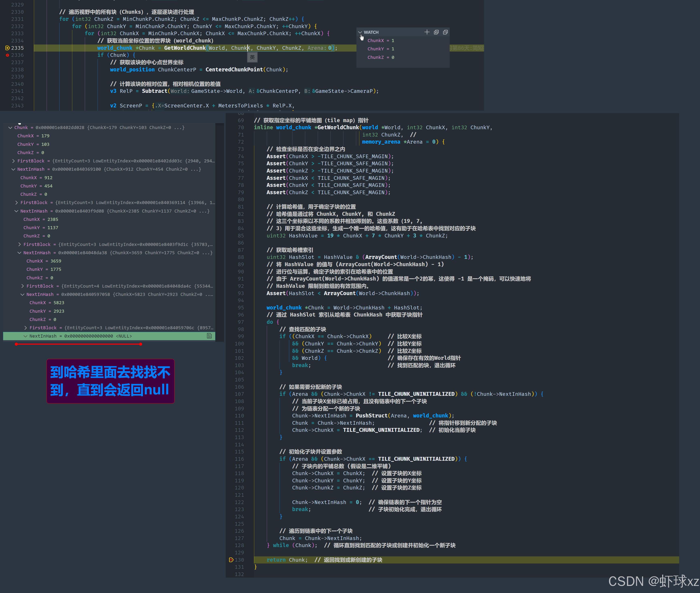
Task: Toggle the NULL NextInHash row chevron
Action: pos(25,336)
